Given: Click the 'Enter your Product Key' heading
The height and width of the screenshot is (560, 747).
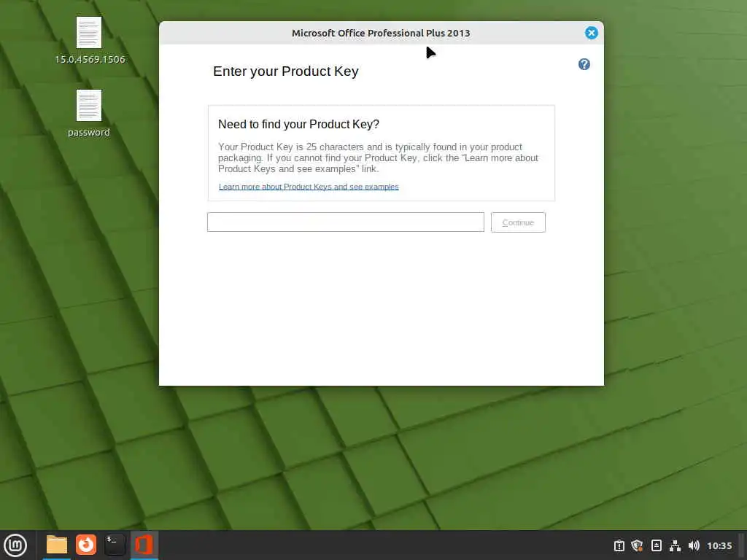Looking at the screenshot, I should tap(285, 71).
